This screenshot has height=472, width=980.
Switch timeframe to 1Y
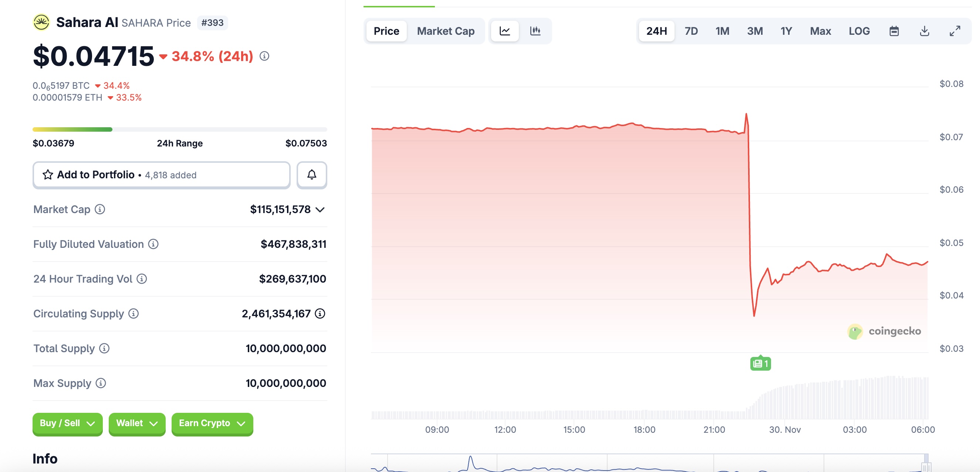tap(786, 31)
